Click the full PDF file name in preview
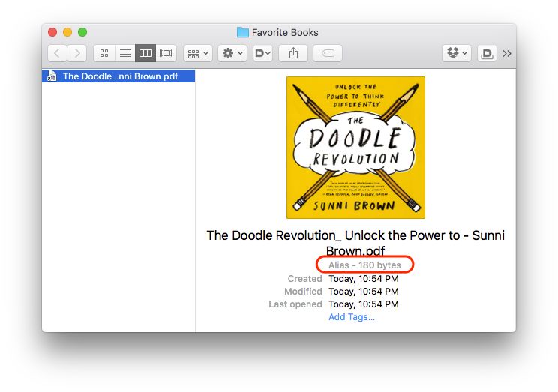 coord(355,243)
